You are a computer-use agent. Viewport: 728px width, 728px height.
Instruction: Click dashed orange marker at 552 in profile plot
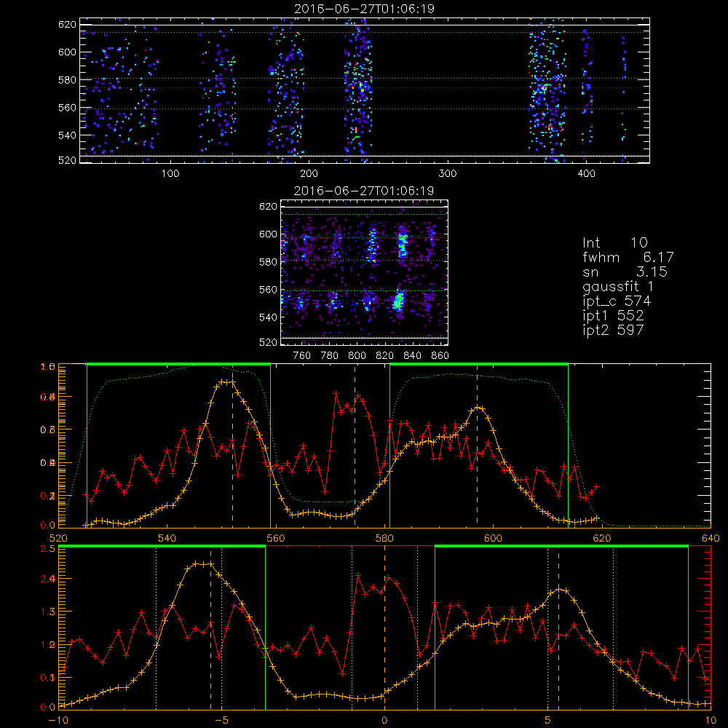click(233, 446)
